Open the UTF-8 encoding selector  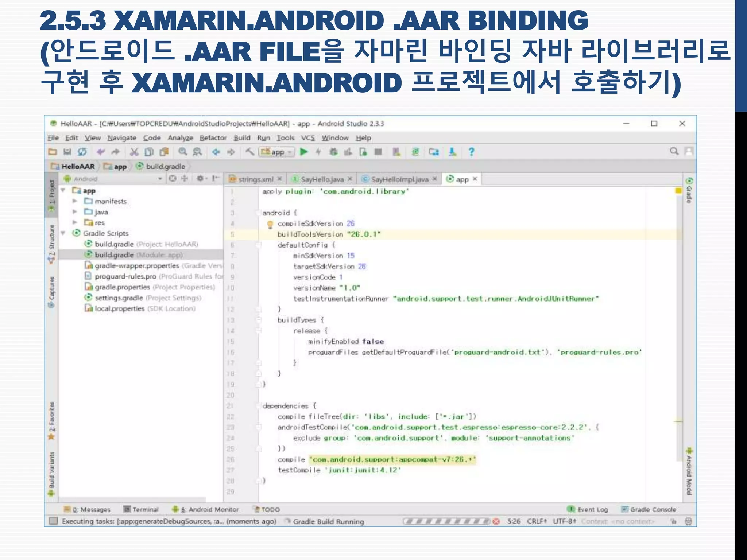pyautogui.click(x=565, y=521)
